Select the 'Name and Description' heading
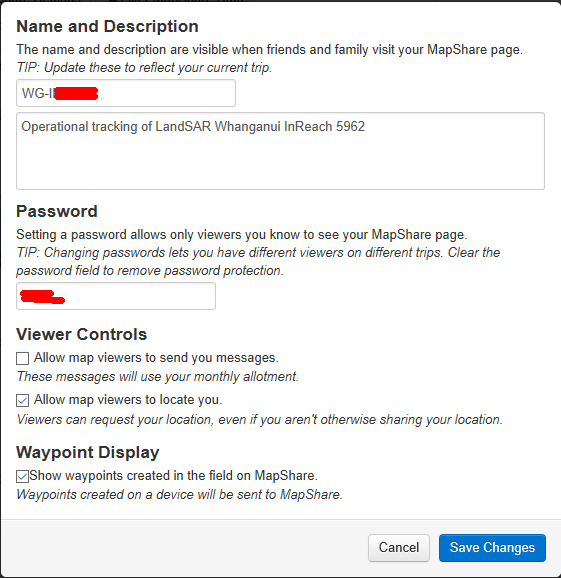This screenshot has height=578, width=561. point(107,27)
